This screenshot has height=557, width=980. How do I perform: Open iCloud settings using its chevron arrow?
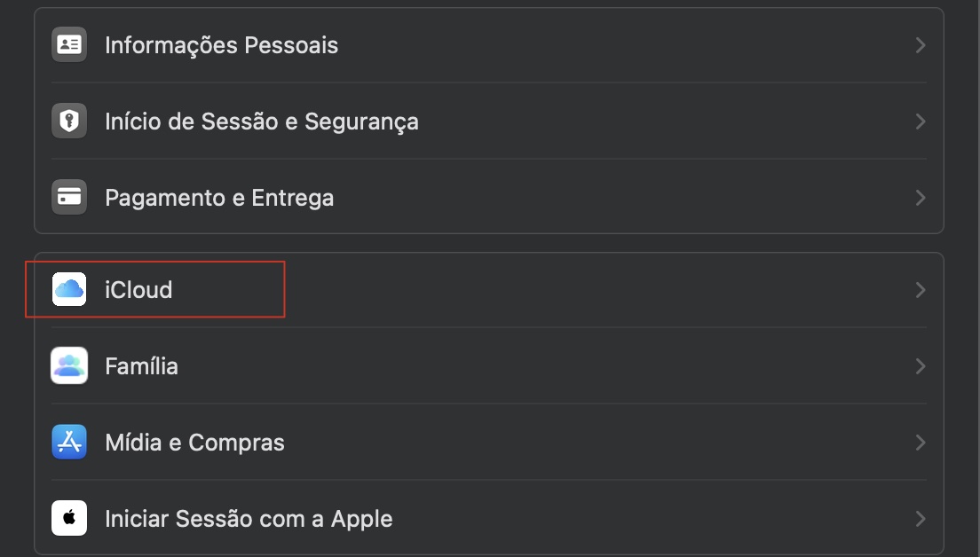pos(921,289)
